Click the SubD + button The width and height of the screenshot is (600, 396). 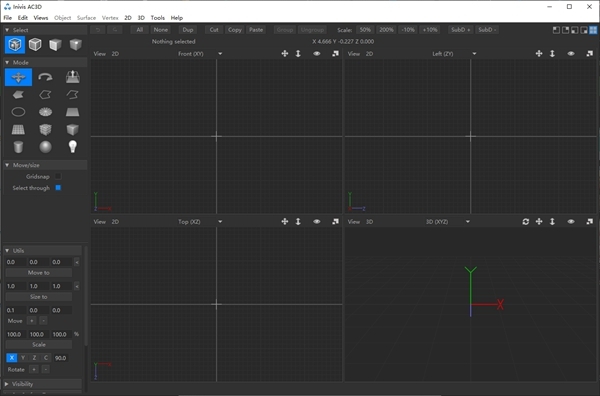(461, 30)
